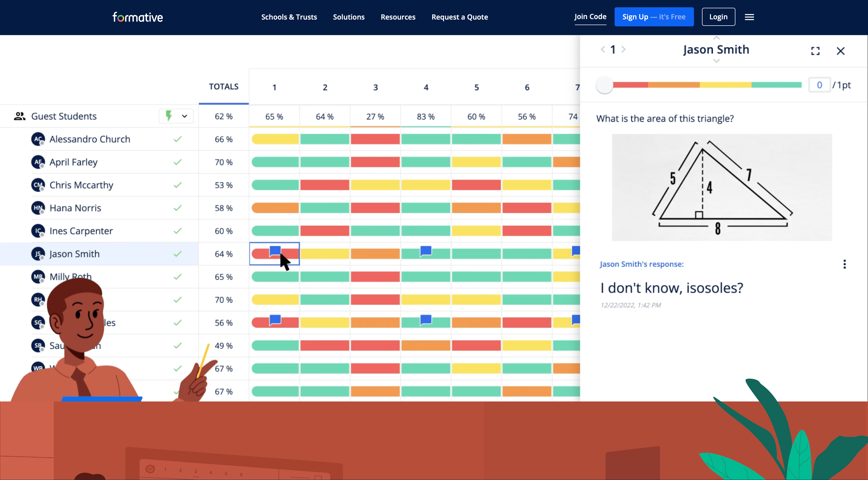This screenshot has height=480, width=868.
Task: Click the Login button in top navigation
Action: click(x=718, y=17)
